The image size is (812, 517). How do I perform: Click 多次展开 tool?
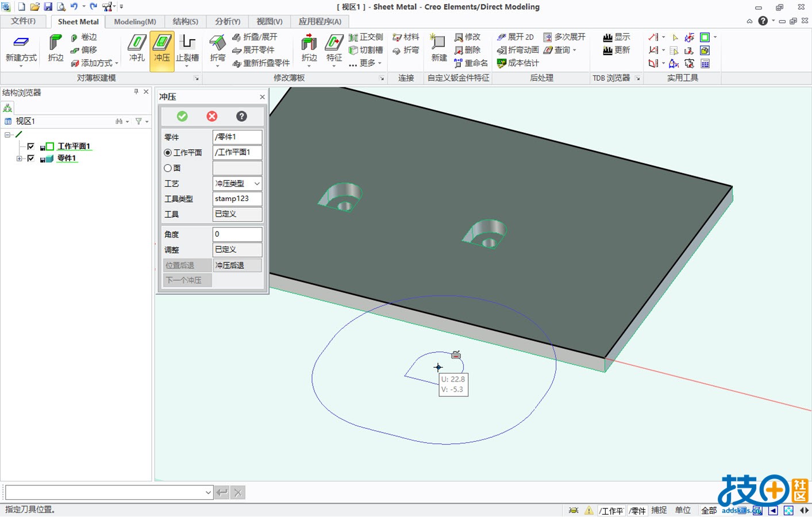[564, 37]
